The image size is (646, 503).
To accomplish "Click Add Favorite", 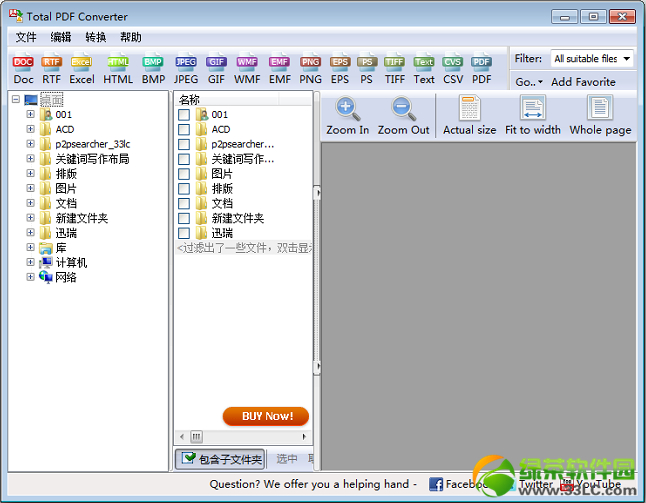I will point(583,82).
